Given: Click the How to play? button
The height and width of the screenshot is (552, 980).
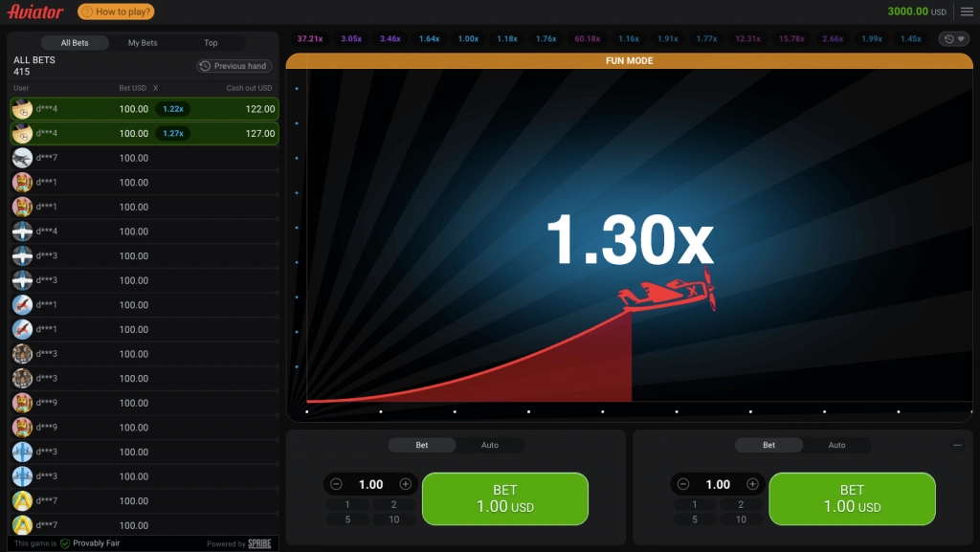Looking at the screenshot, I should (x=116, y=11).
